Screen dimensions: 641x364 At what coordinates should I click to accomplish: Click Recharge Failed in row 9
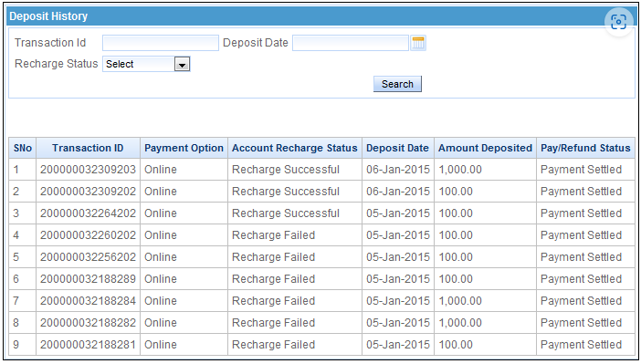tap(274, 345)
